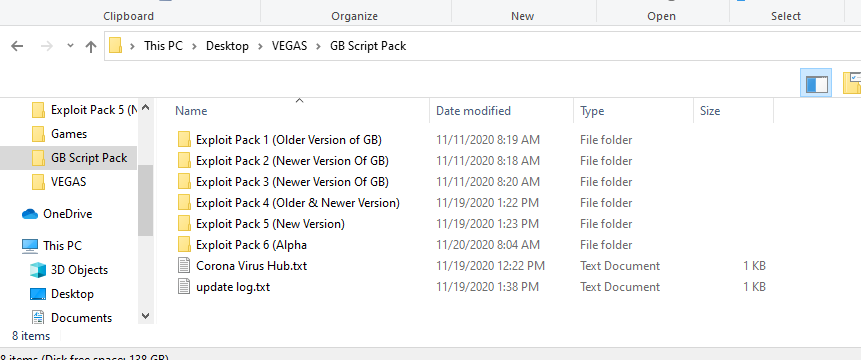861x360 pixels.
Task: Select Exploit Pack 4 (Older & Newer Version) folder icon
Action: tap(184, 202)
